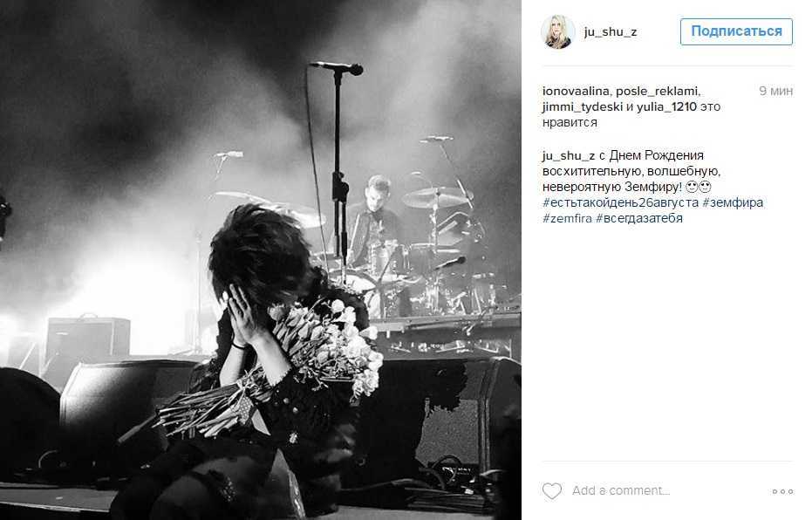
Task: Click the #всегдазатебя hashtag
Action: pyautogui.click(x=639, y=218)
